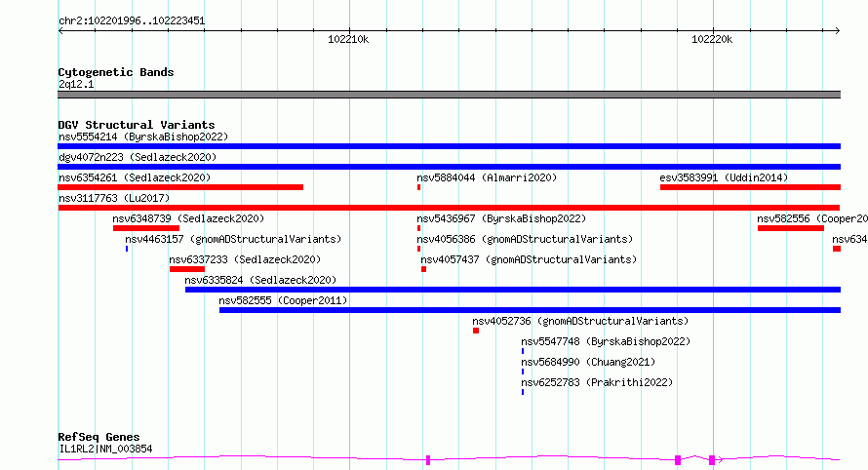Open variant nsv4463157 (gnomADStructuralVariants) label
Screen dimensions: 868x470
233,239
